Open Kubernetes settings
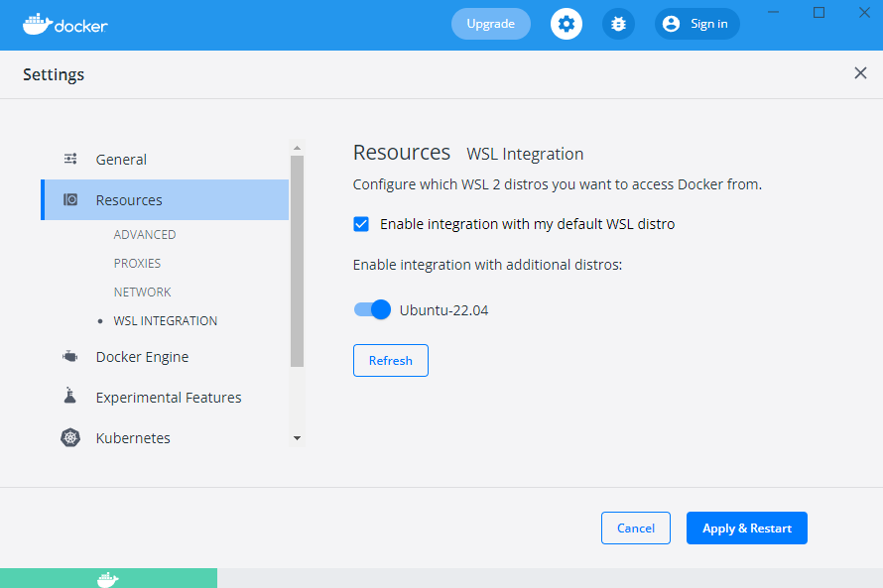Screen dimensions: 883x588 (165, 437)
